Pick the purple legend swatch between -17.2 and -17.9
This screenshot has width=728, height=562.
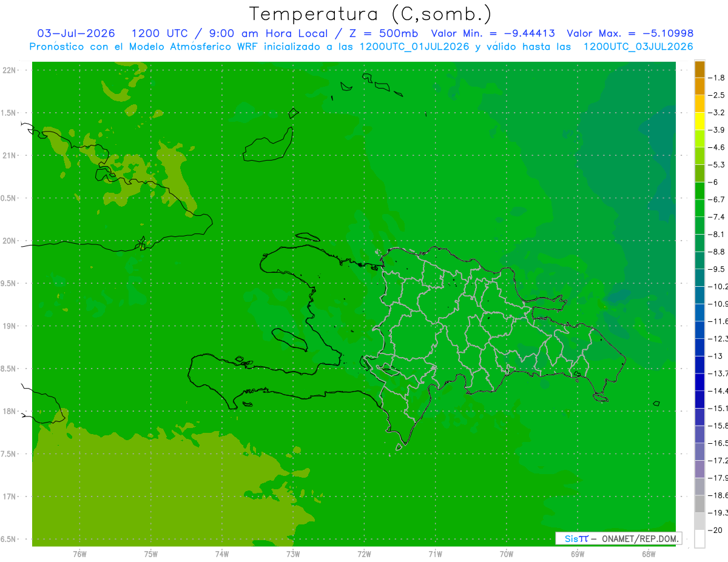699,469
